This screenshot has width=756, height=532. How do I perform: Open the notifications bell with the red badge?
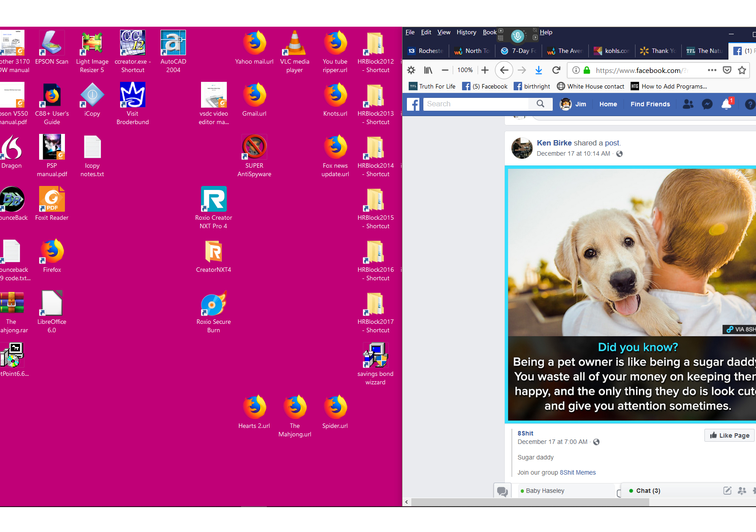click(x=727, y=104)
